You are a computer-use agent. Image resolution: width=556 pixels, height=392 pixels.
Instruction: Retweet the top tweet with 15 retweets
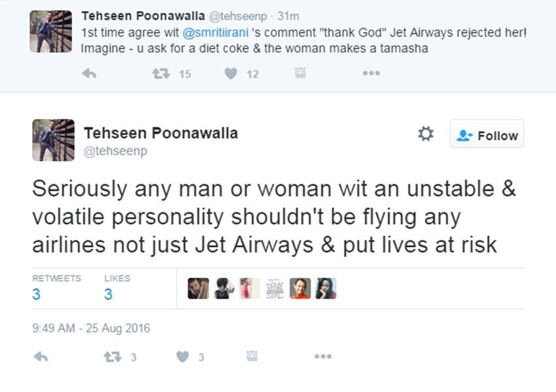pyautogui.click(x=160, y=74)
